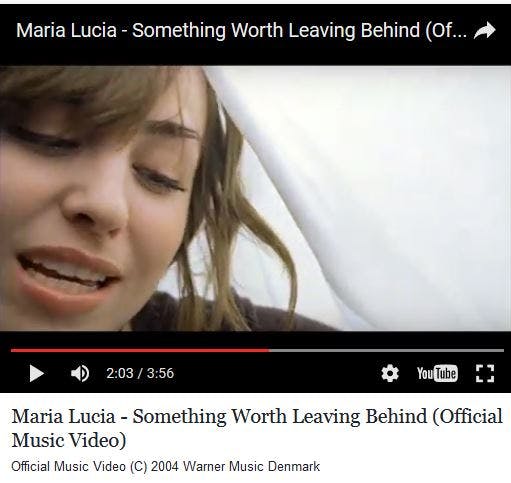
Task: Open the Settings gear menu
Action: click(x=390, y=373)
